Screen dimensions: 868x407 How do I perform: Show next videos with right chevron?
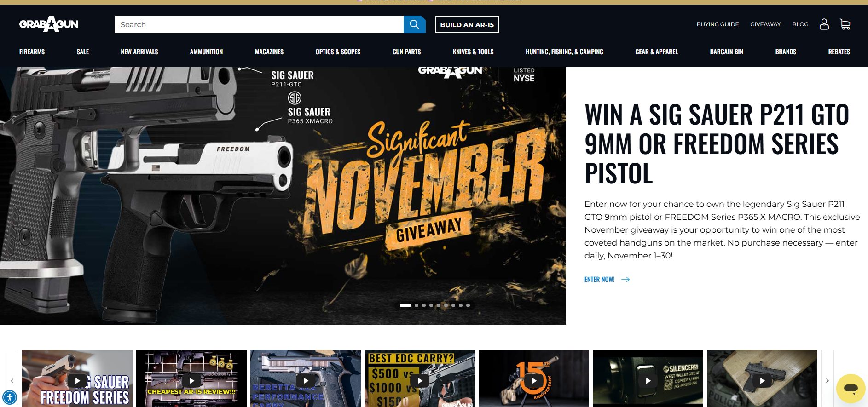pyautogui.click(x=827, y=380)
